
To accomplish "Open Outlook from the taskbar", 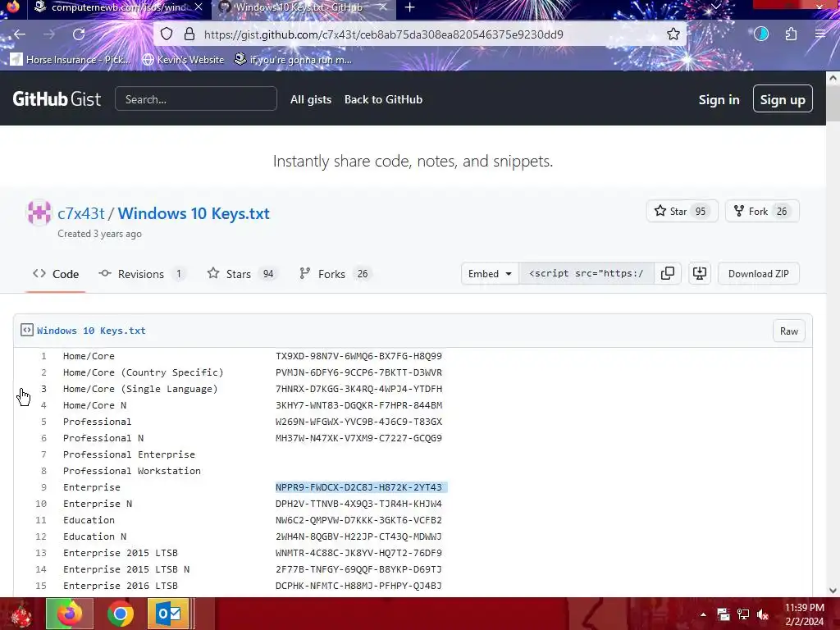I will pos(169,614).
